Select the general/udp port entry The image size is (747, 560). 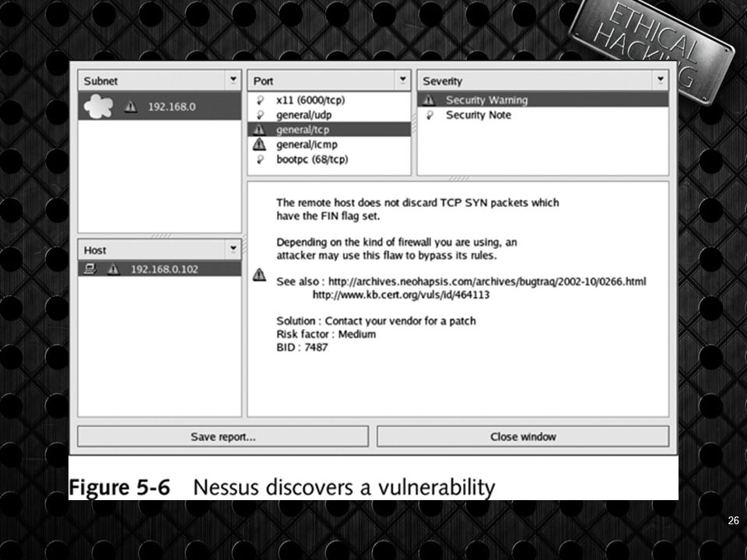(328, 115)
